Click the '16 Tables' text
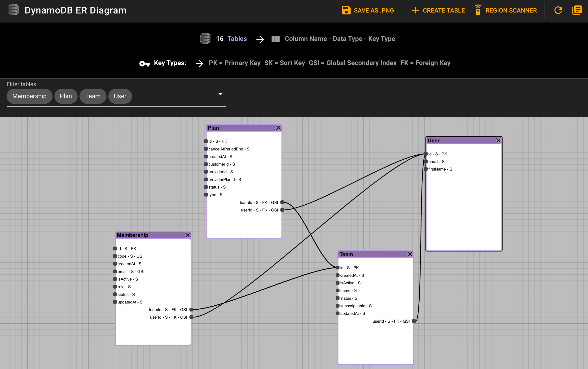 (231, 39)
